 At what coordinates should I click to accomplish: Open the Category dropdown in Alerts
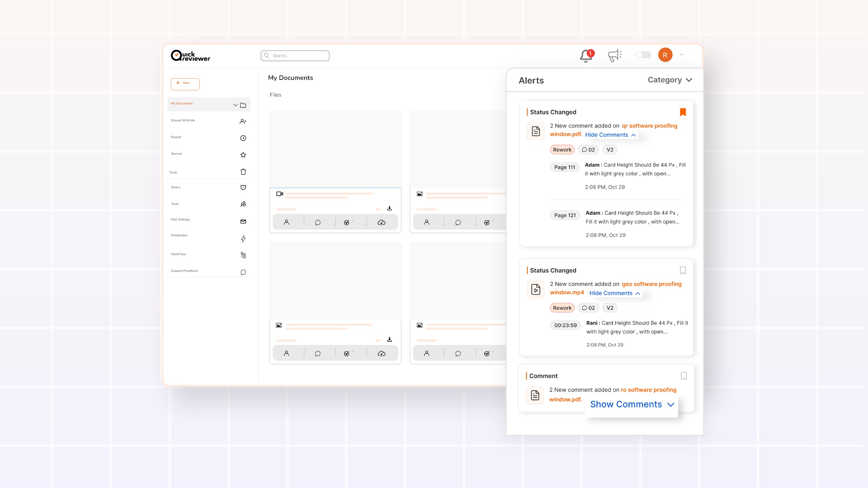[x=670, y=80]
